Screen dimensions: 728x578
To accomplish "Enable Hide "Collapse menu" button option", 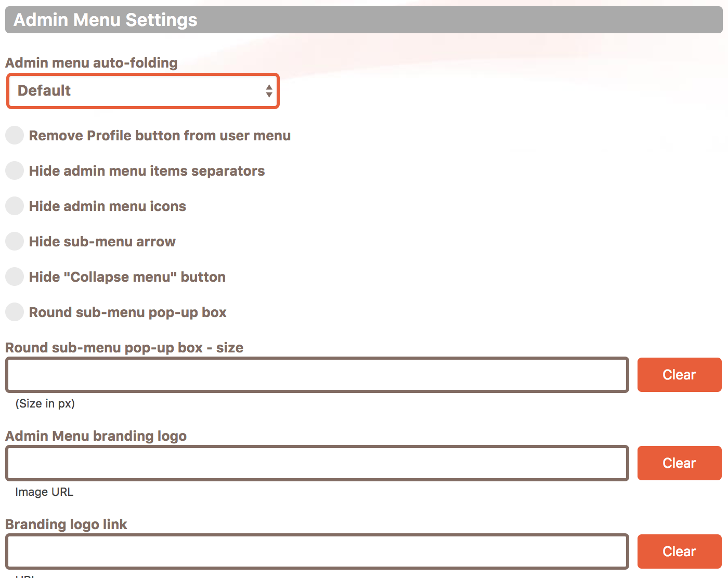I will point(15,277).
